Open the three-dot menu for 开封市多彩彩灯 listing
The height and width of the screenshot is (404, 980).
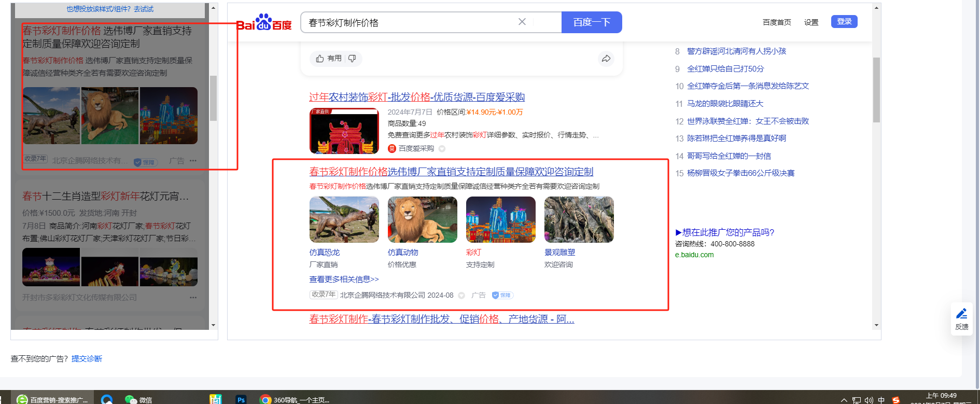point(193,298)
